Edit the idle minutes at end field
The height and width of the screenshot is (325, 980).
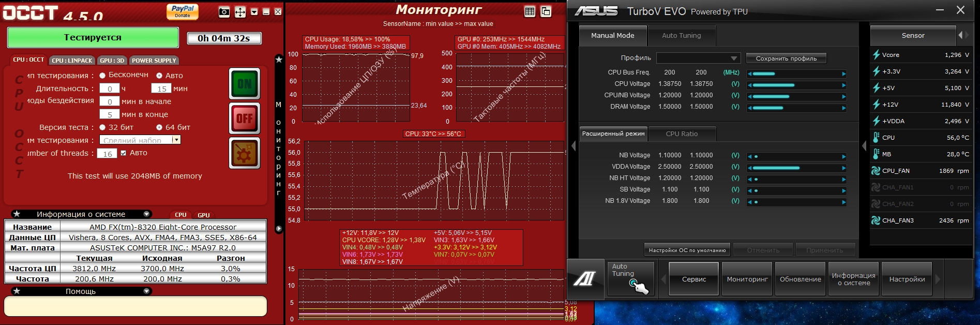pyautogui.click(x=110, y=114)
